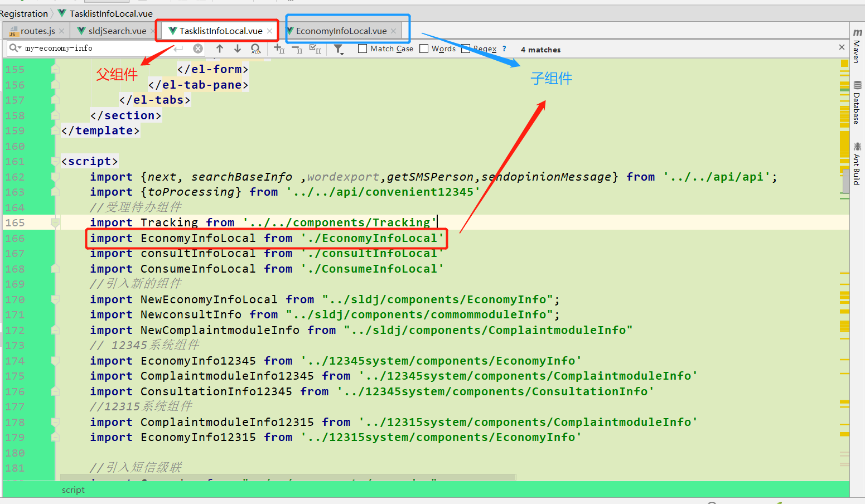Open the Maven tool window

pos(857,46)
